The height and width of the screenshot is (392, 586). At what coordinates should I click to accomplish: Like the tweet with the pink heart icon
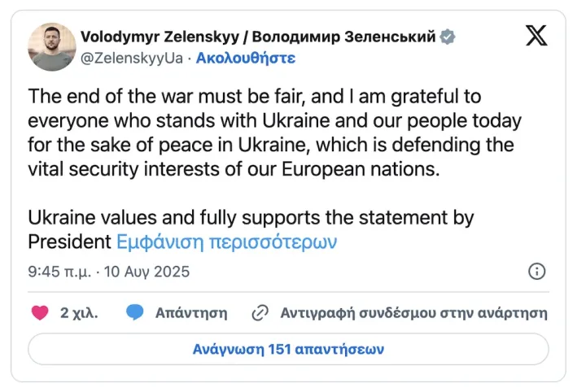(x=40, y=313)
